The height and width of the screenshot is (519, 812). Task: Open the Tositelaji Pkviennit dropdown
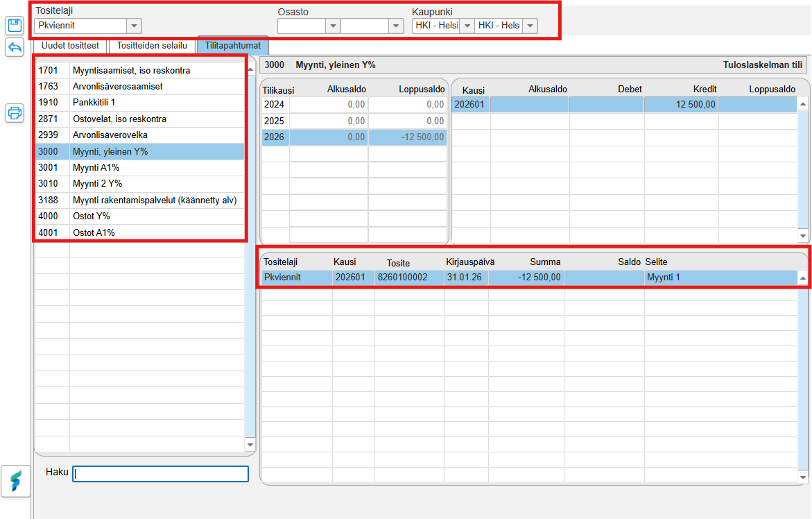click(x=134, y=26)
